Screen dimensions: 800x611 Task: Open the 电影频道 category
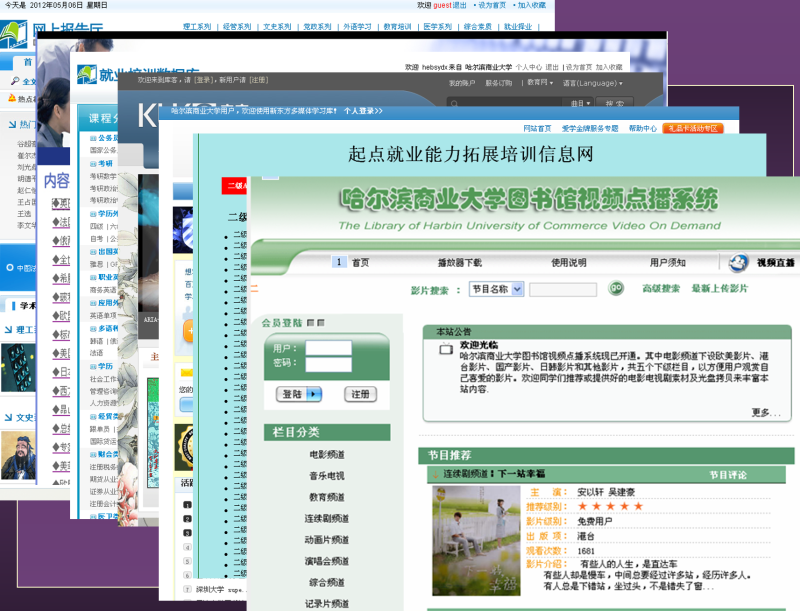pos(327,454)
